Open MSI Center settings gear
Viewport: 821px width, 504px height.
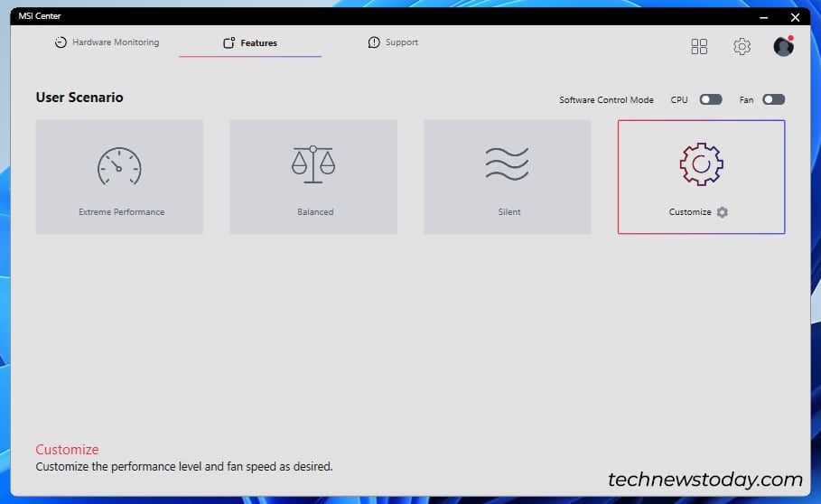point(742,47)
